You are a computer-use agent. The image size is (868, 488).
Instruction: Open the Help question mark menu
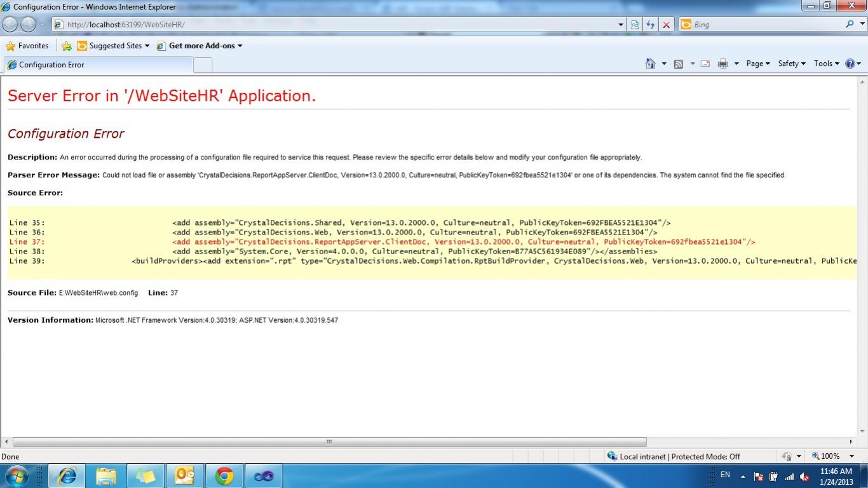coord(853,64)
